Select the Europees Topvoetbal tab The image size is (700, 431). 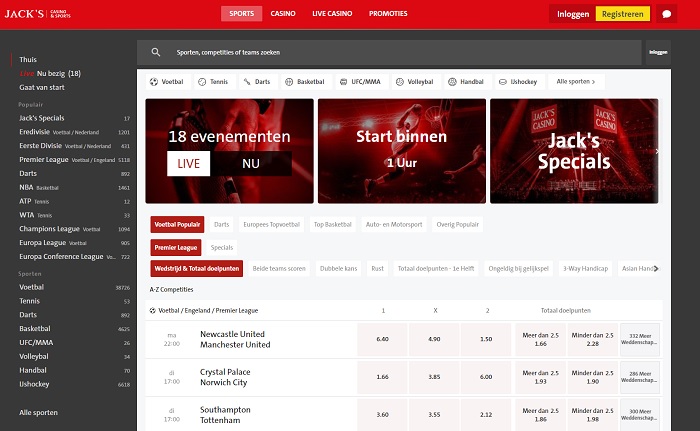click(271, 225)
